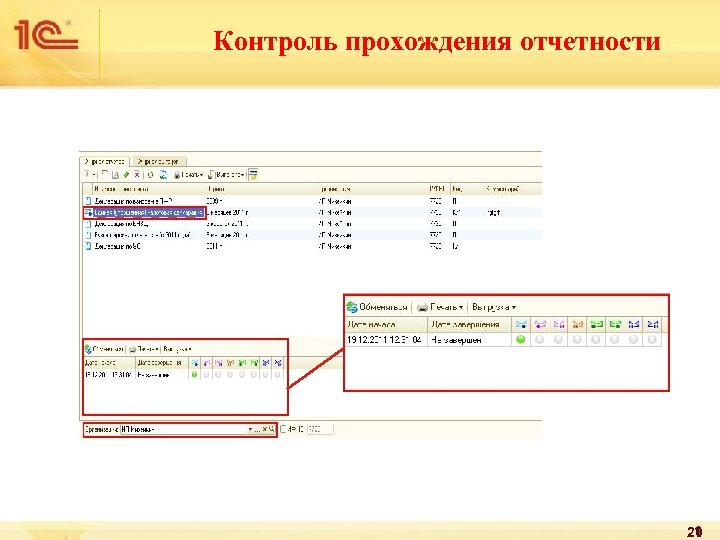Click yellow highlighted icon ending main toolbar
720x540 pixels.
point(253,174)
